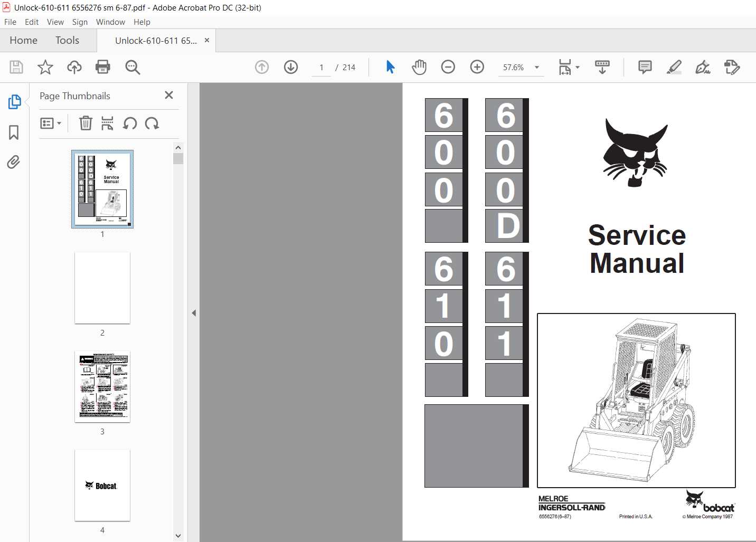Click the 57.6% zoom value field
The width and height of the screenshot is (756, 542).
coord(513,68)
